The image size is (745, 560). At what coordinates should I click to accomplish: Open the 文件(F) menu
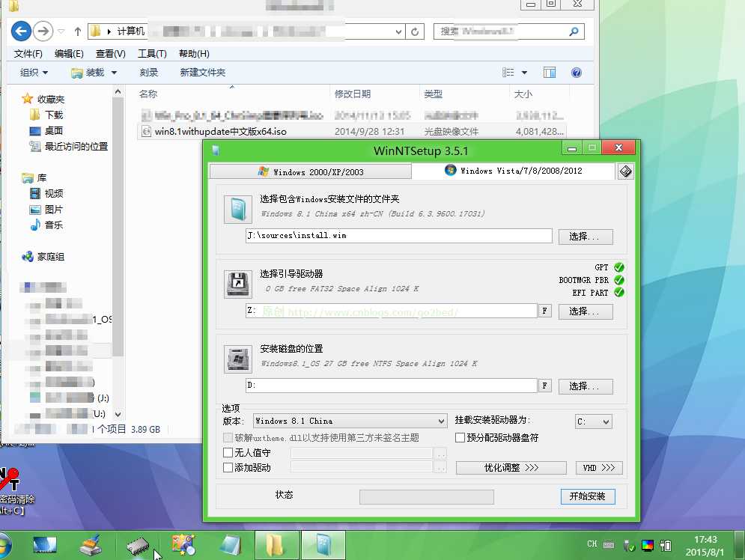tap(28, 54)
